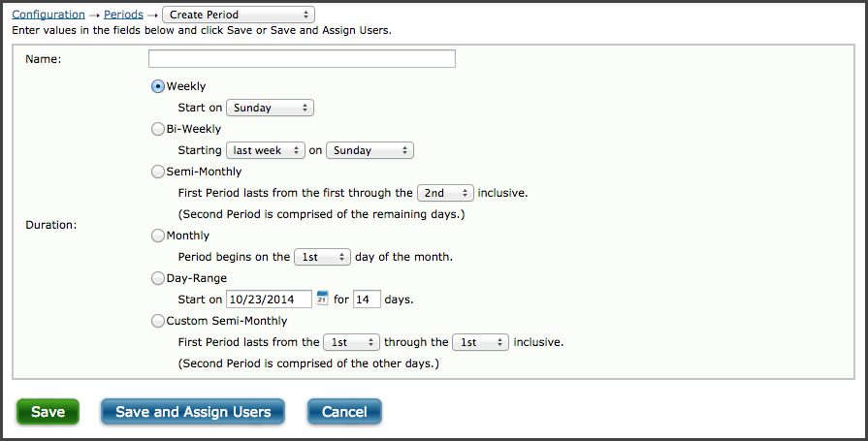This screenshot has height=441, width=868.
Task: Select the Semi-Monthly radio button
Action: 158,172
